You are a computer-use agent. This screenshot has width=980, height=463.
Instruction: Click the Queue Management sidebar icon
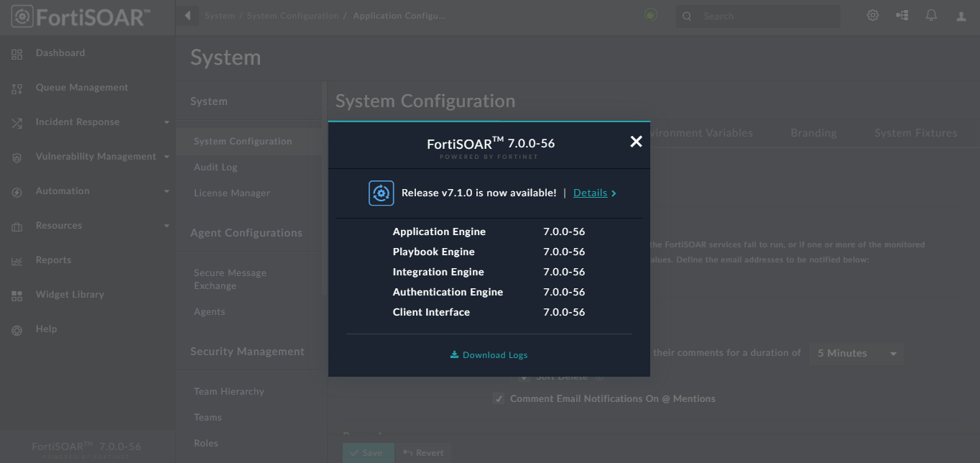[17, 87]
